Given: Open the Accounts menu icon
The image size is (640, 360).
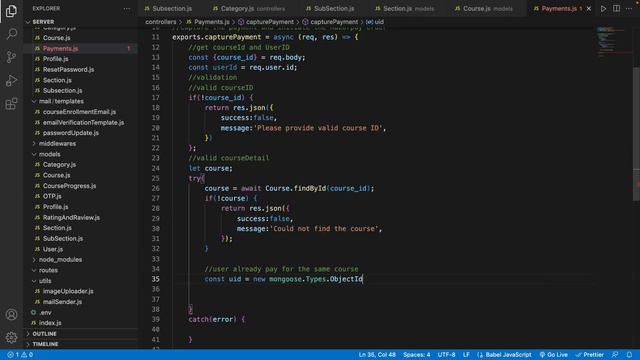Looking at the screenshot, I should click(11, 315).
